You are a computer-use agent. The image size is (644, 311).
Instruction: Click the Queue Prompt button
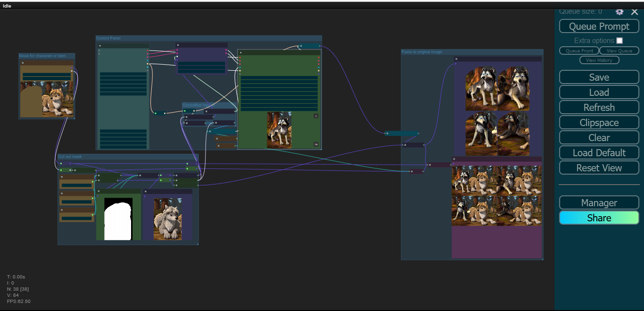click(599, 26)
